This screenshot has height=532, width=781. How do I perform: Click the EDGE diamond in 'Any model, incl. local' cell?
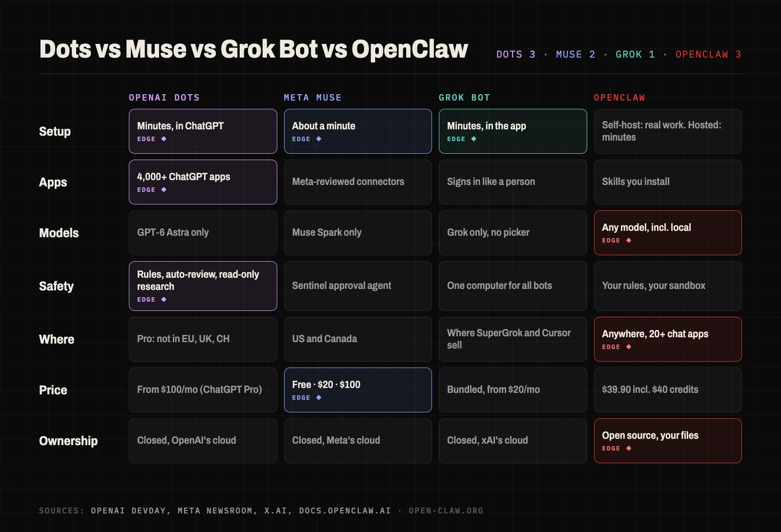629,241
